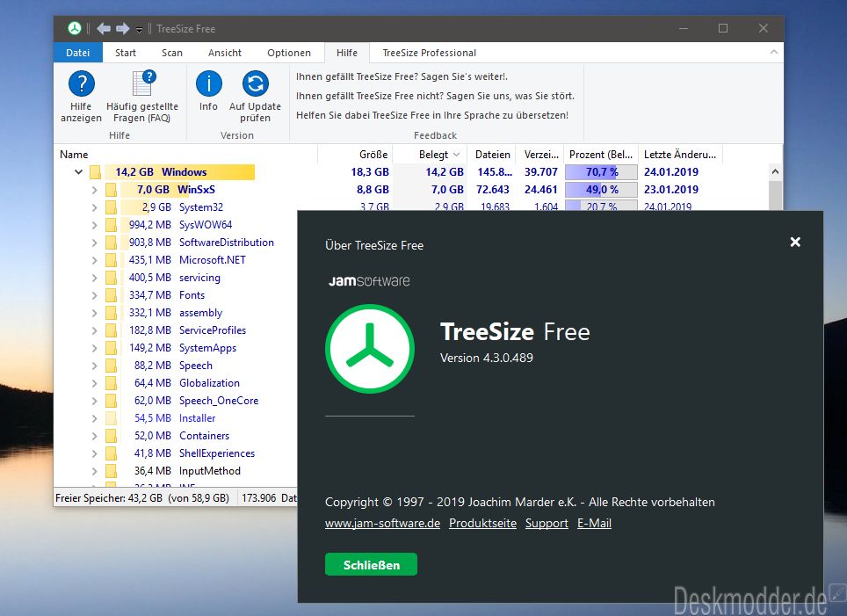Click the Installer folder icon
Image resolution: width=847 pixels, height=616 pixels.
point(112,418)
